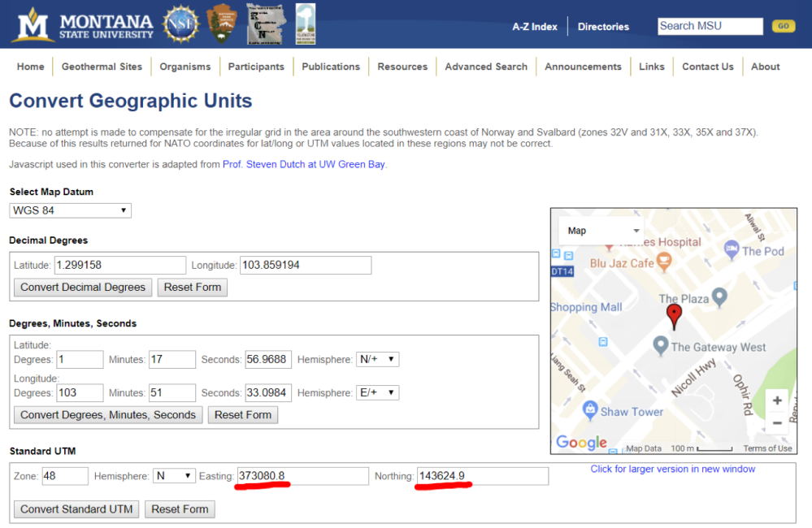
Task: Open the Select Map Datum dropdown
Action: pyautogui.click(x=70, y=210)
